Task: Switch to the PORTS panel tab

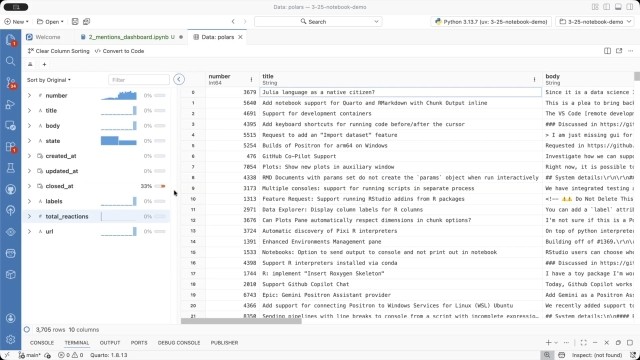Action: coord(139,343)
